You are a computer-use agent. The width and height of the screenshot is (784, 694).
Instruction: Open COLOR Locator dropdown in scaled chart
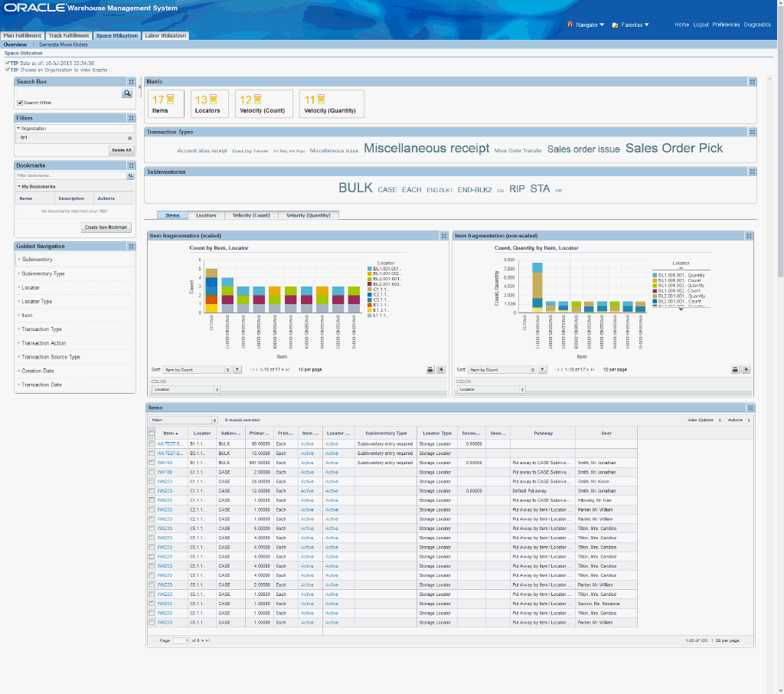186,389
